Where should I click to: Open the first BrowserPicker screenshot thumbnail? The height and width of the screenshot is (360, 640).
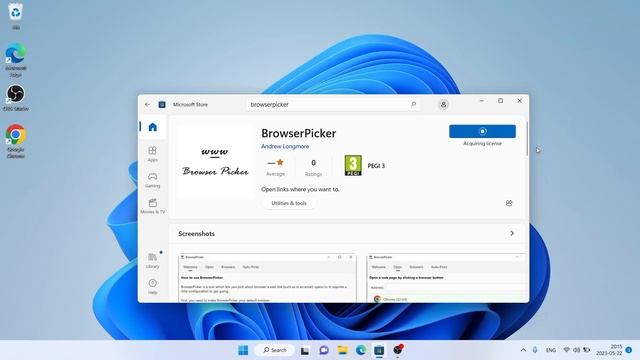click(267, 278)
